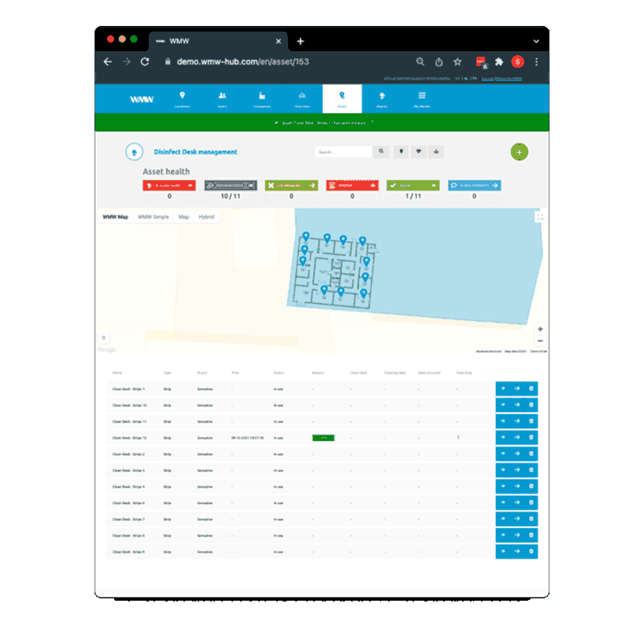Viewport: 644px width, 644px height.
Task: Delete Clean Desk - Strips 2 with its trash icon
Action: 531,453
